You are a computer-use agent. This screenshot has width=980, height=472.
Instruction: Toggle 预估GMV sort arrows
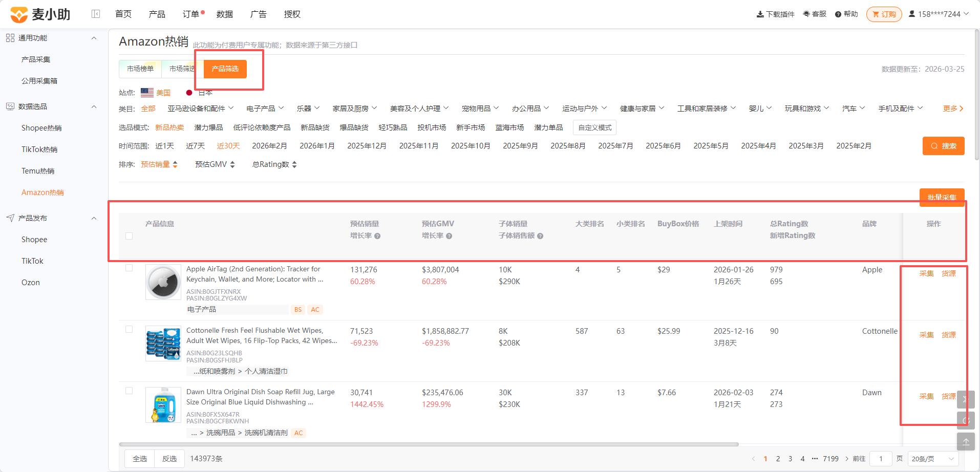tap(232, 164)
